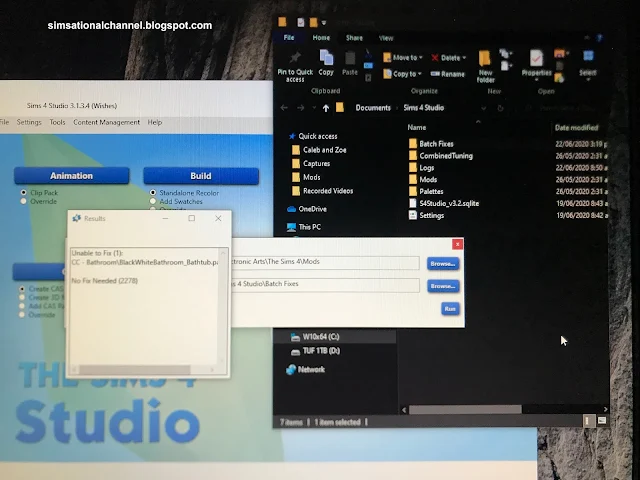The height and width of the screenshot is (480, 640).
Task: Click the Paste icon in ribbon
Action: (350, 58)
